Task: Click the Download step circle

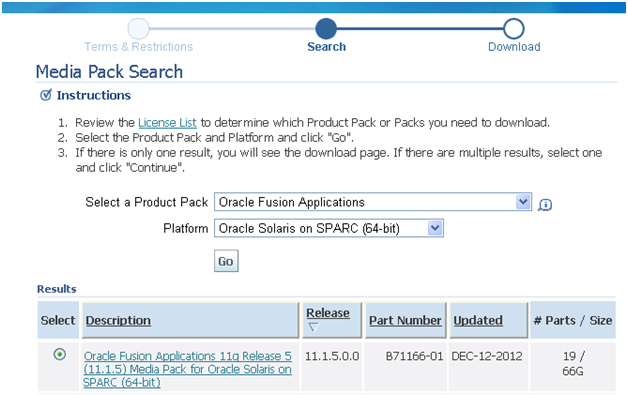Action: click(514, 28)
